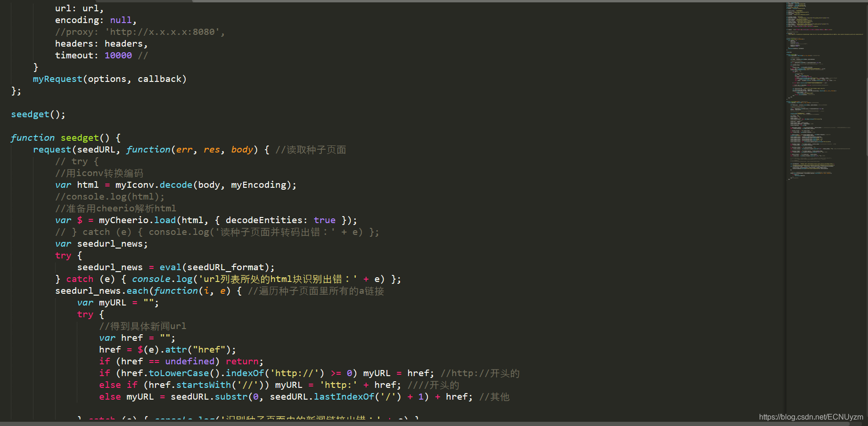This screenshot has width=868, height=426.
Task: Click the commented '读种子页面并转码出错' catch line
Action: point(217,232)
